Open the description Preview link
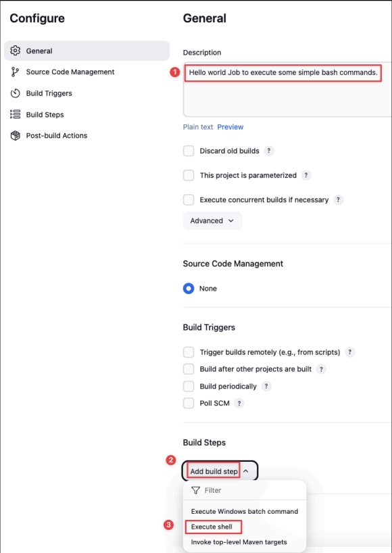This screenshot has height=553, width=392. click(x=230, y=127)
